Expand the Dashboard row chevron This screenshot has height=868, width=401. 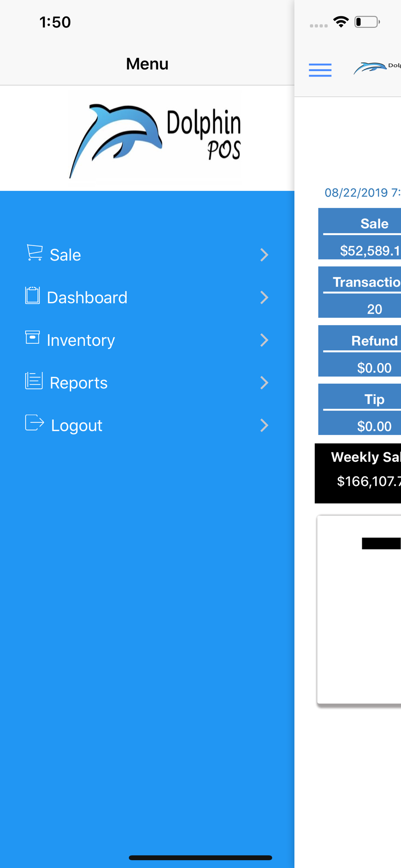tap(264, 297)
